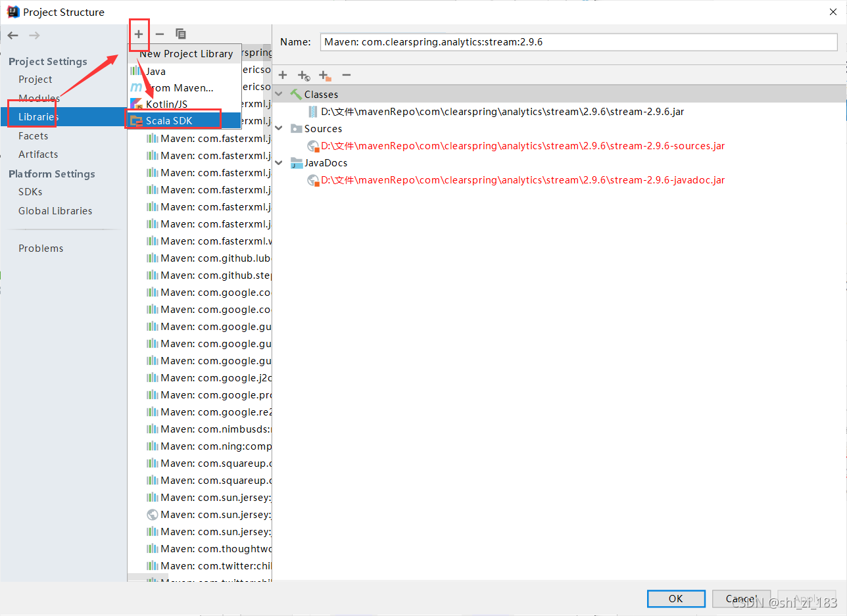Image resolution: width=847 pixels, height=616 pixels.
Task: Add library roots with the plain plus icon
Action: (x=283, y=76)
